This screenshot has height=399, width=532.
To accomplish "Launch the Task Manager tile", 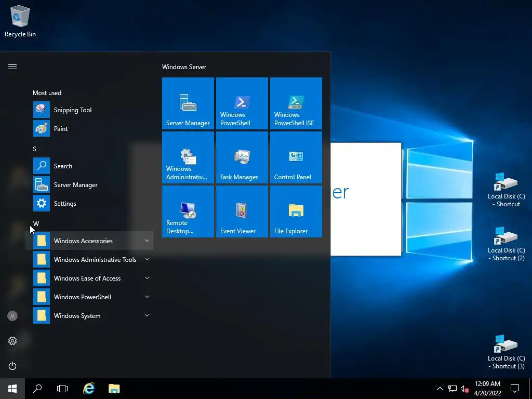I will (x=242, y=157).
